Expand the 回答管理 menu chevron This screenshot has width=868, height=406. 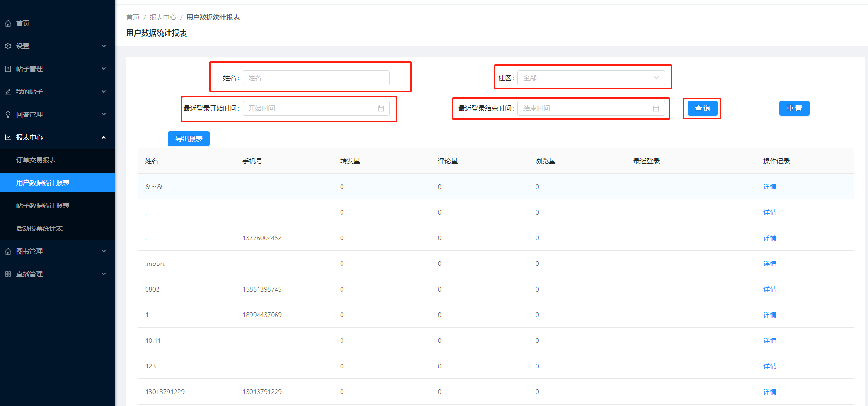click(104, 114)
